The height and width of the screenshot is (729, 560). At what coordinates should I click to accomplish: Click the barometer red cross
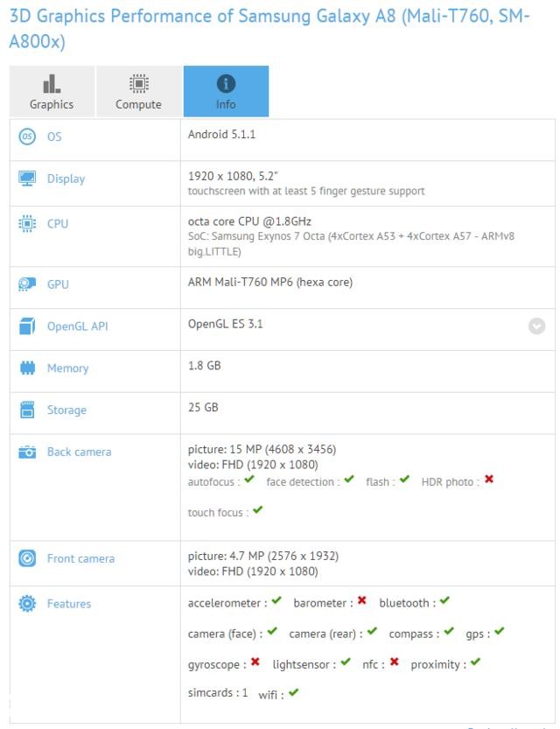[x=362, y=600]
